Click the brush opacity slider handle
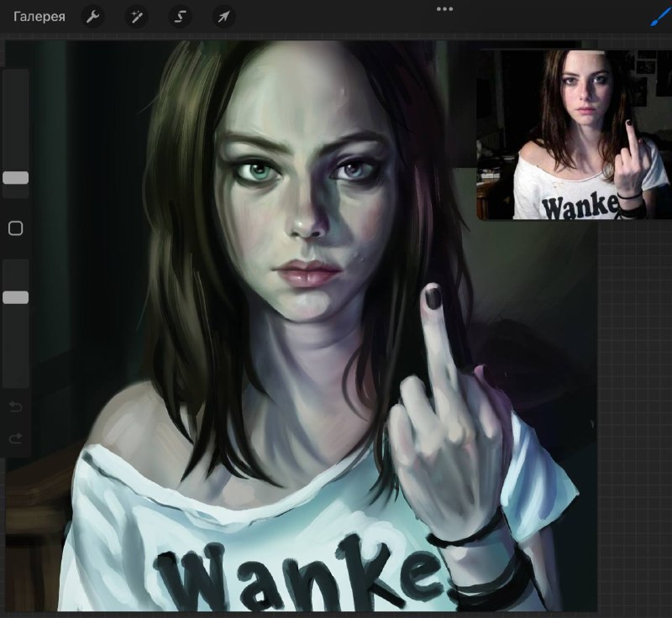This screenshot has height=618, width=672. click(16, 297)
